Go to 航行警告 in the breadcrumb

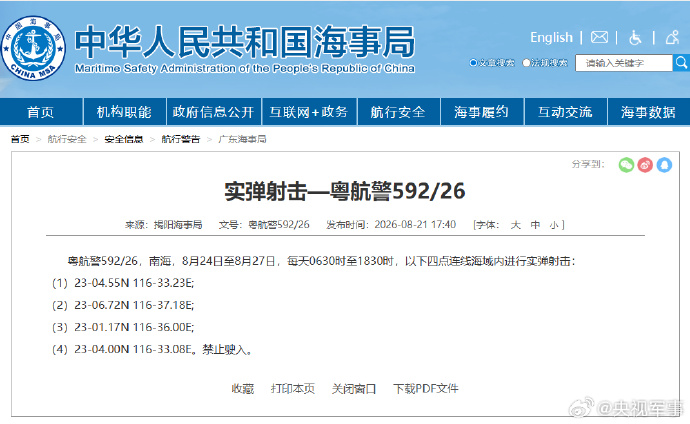click(x=181, y=139)
